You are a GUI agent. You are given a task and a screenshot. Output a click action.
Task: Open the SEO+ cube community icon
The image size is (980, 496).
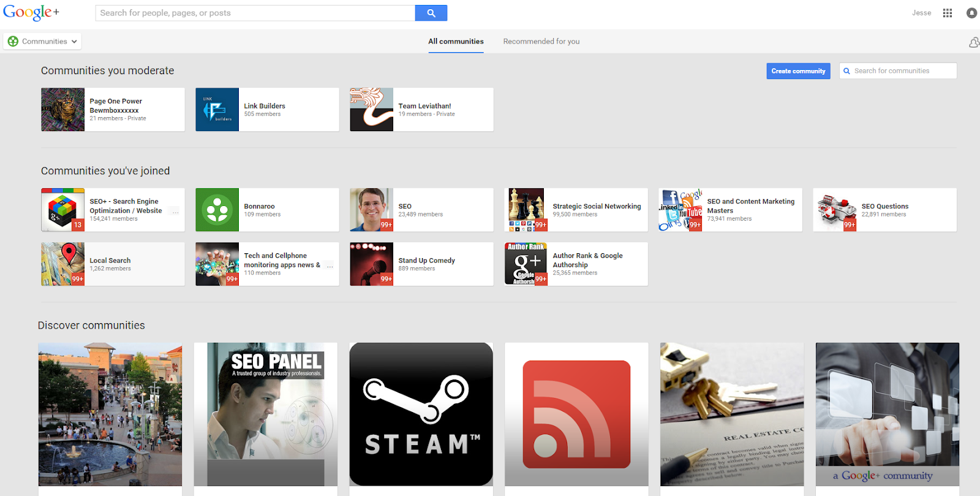[62, 210]
